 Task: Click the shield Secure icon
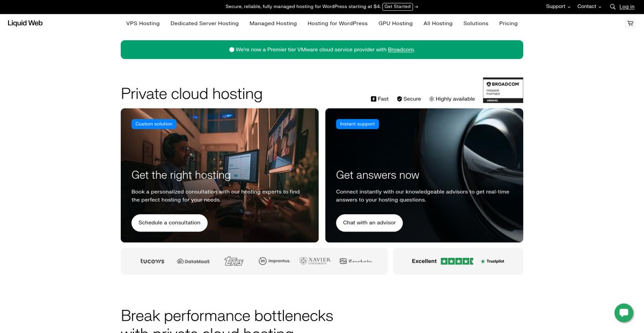(399, 99)
